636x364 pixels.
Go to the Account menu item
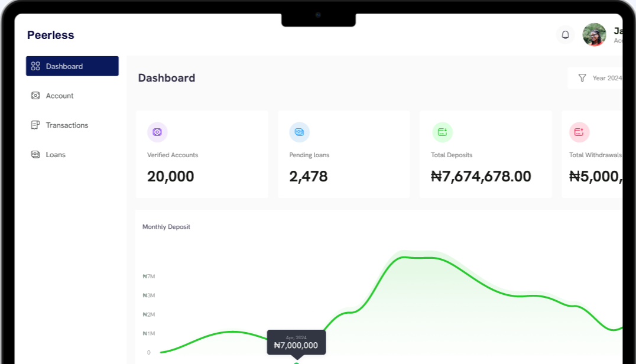pyautogui.click(x=60, y=96)
